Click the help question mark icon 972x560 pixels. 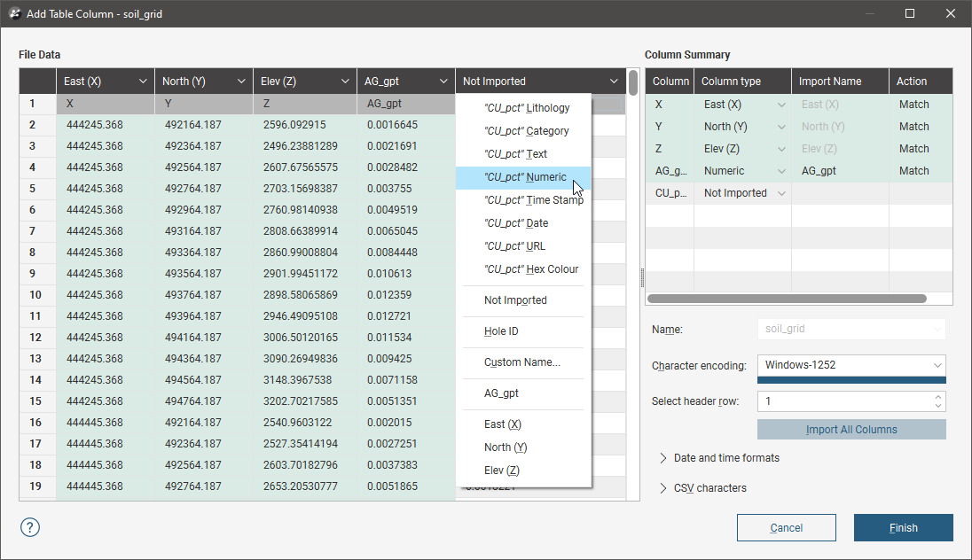(29, 527)
